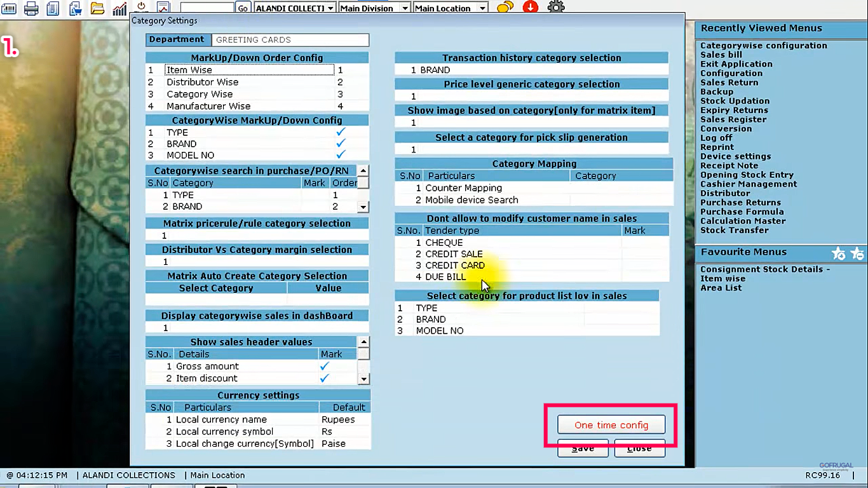The height and width of the screenshot is (488, 868).
Task: Click the printer icon in the toolbar
Action: pos(31,8)
